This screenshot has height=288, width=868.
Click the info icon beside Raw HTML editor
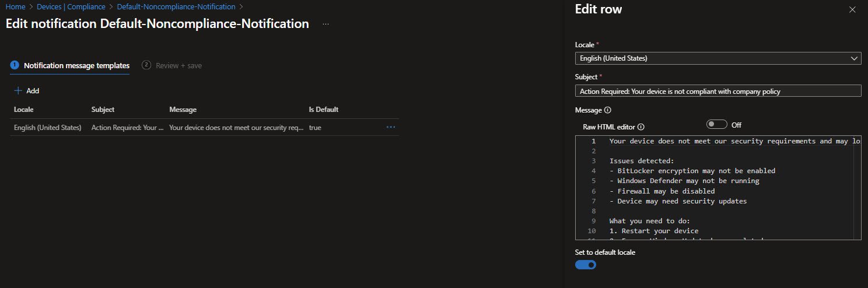point(640,127)
